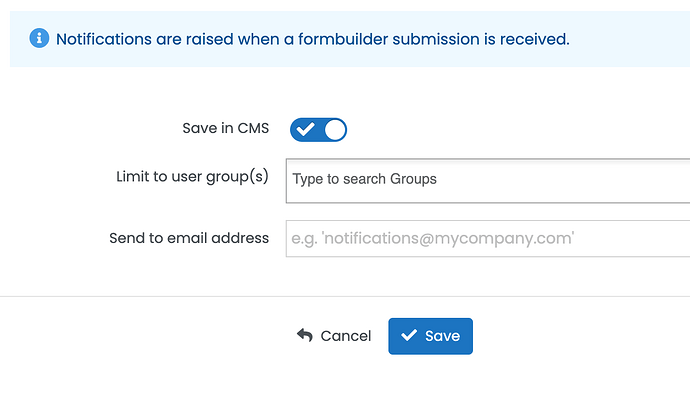Focus the Send to email address field

488,238
